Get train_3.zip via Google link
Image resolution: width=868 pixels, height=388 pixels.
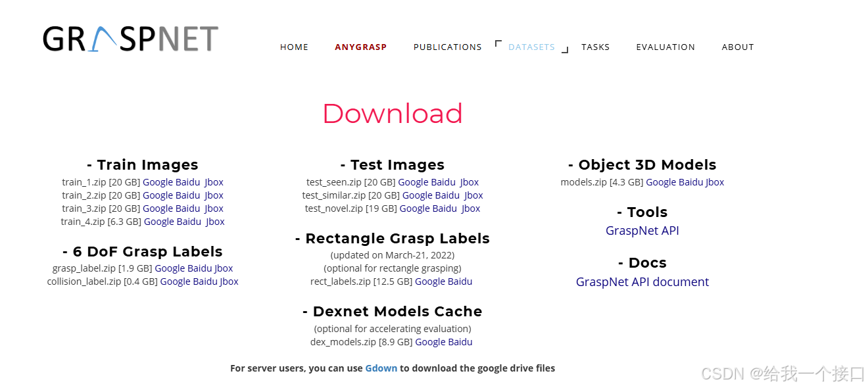pyautogui.click(x=158, y=208)
